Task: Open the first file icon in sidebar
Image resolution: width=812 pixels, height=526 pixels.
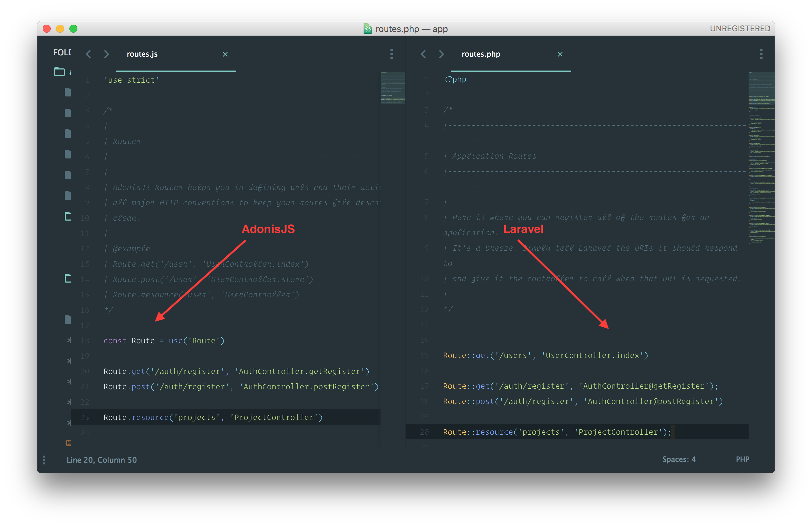Action: 68,92
